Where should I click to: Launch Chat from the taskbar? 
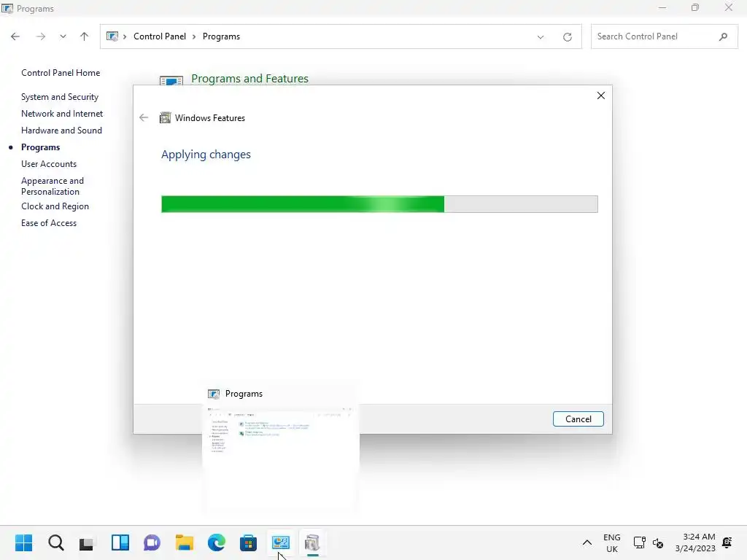point(152,542)
